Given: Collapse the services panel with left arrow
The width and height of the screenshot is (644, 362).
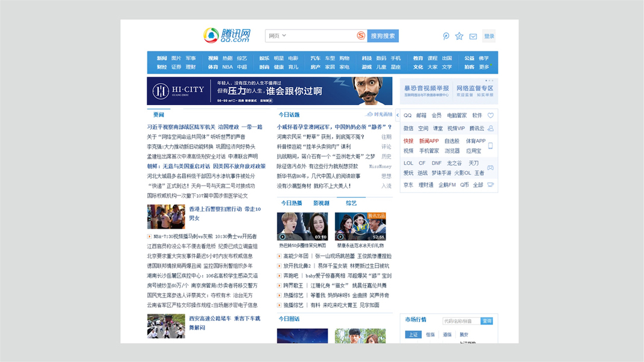Looking at the screenshot, I should (397, 115).
